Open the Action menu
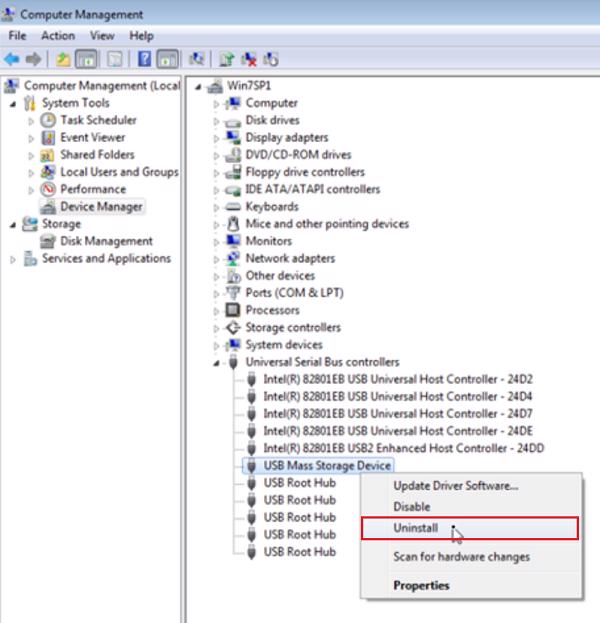 [x=58, y=36]
